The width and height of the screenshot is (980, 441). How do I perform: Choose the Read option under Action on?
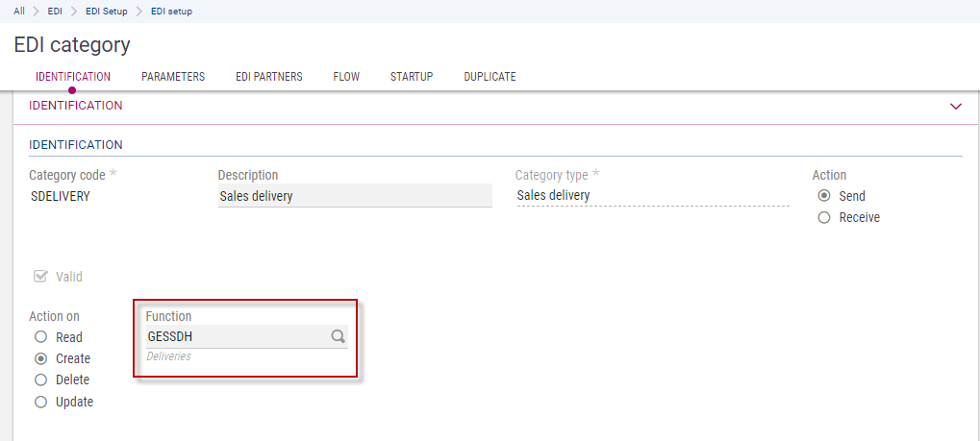(x=41, y=337)
